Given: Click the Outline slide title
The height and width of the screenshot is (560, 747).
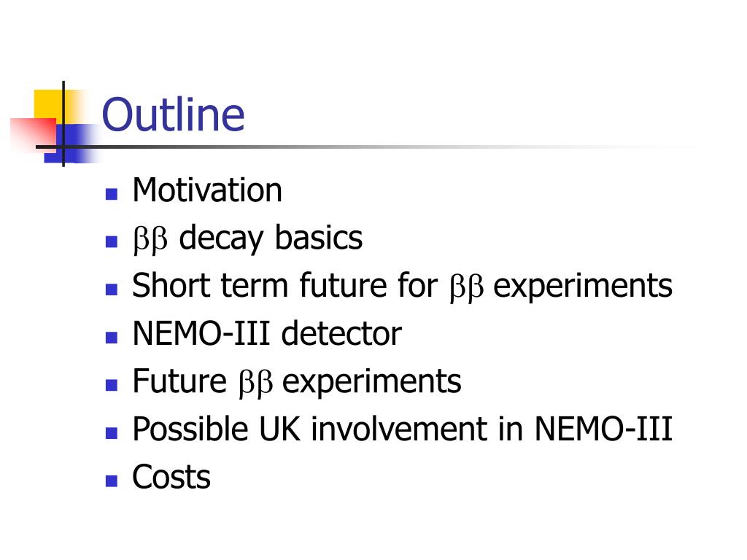Looking at the screenshot, I should [174, 114].
